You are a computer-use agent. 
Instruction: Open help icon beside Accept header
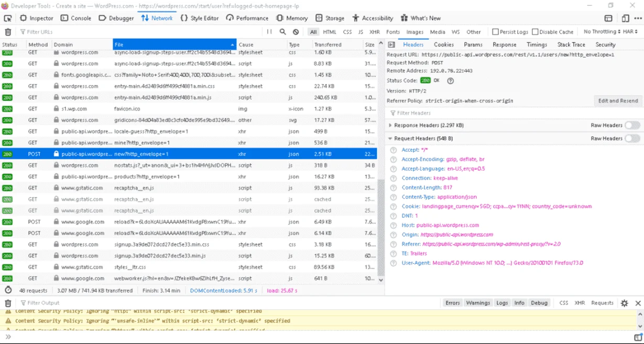394,150
